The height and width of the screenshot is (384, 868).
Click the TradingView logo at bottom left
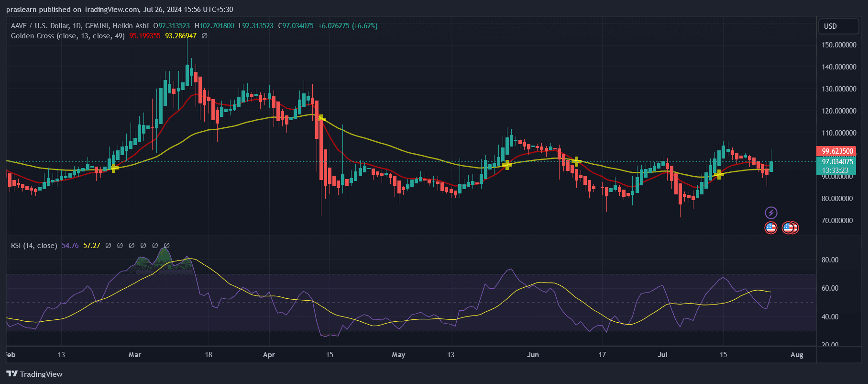(34, 374)
